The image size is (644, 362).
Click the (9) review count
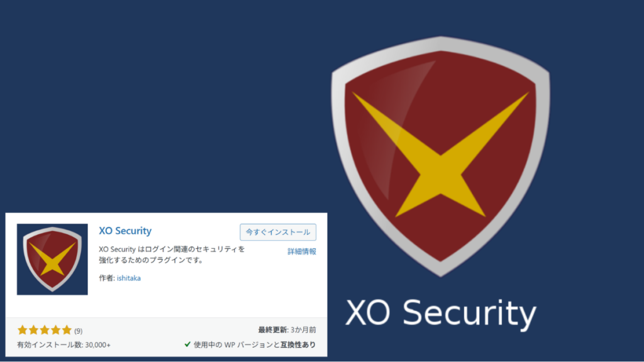coord(78,331)
